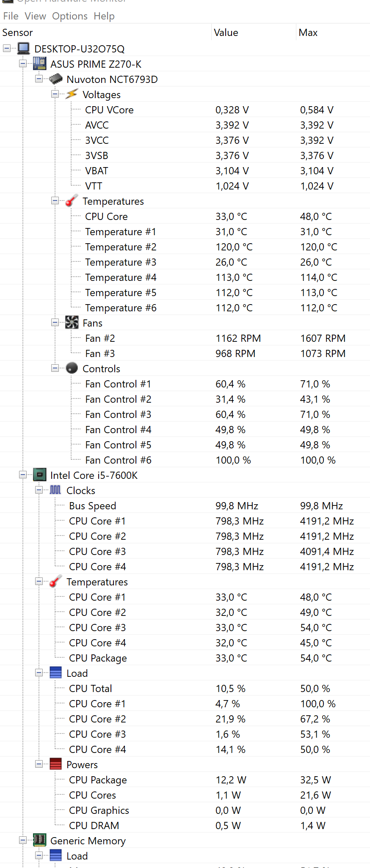Open the View menu
370x868 pixels.
point(35,16)
